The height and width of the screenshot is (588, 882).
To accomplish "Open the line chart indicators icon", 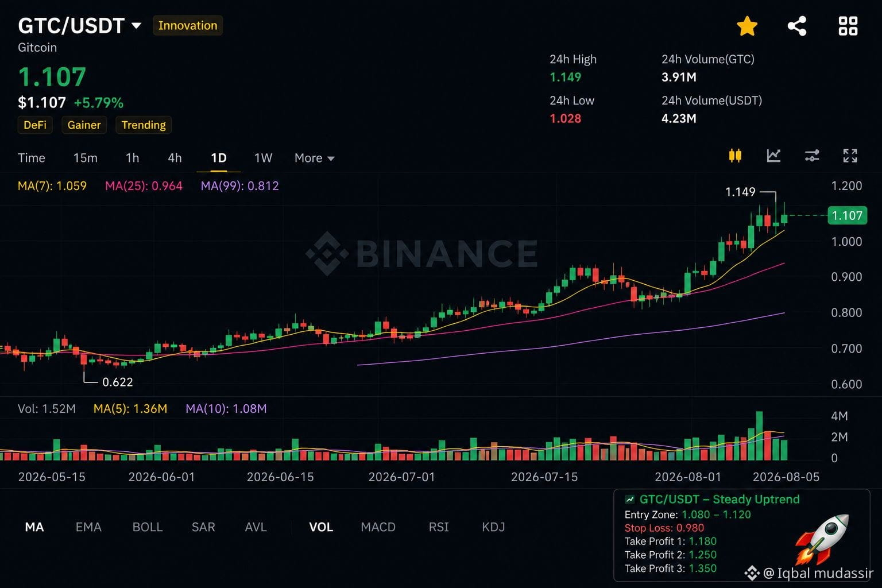I will click(773, 156).
